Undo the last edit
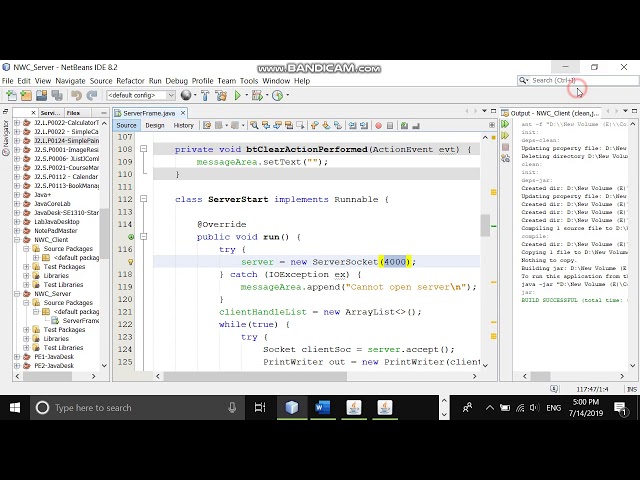The image size is (640, 480). tap(76, 96)
